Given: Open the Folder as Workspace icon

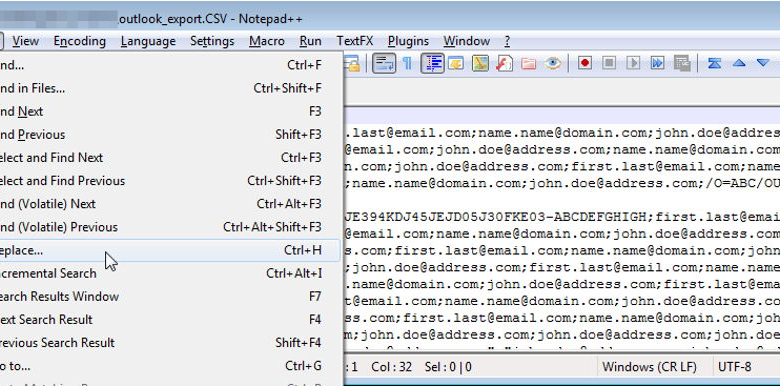Looking at the screenshot, I should [x=528, y=63].
